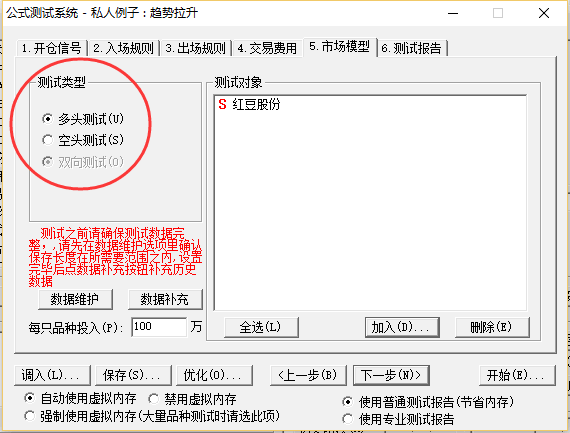
Task: Select the 4.交易费用 tab
Action: click(x=267, y=48)
